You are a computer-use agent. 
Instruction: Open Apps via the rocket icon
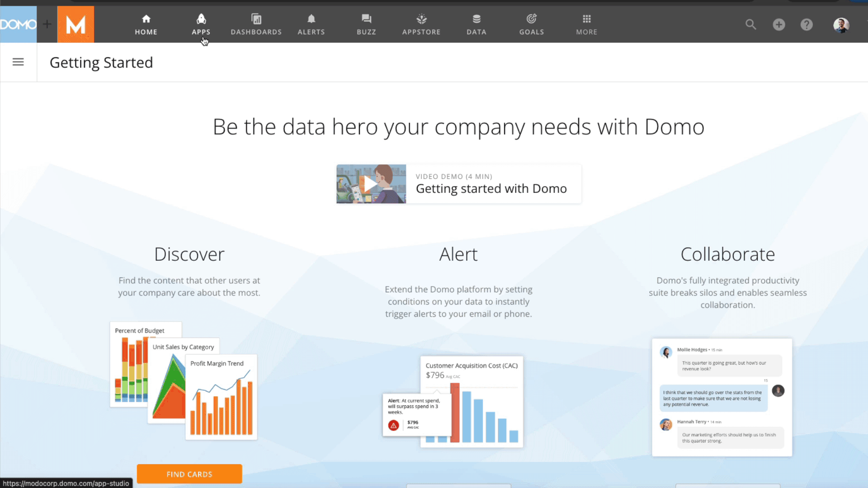(x=201, y=19)
